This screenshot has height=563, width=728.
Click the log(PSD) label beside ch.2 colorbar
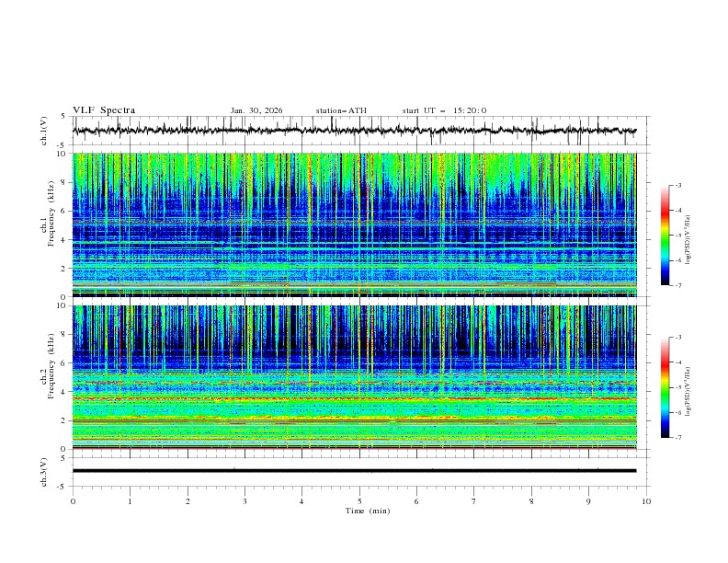tap(688, 391)
